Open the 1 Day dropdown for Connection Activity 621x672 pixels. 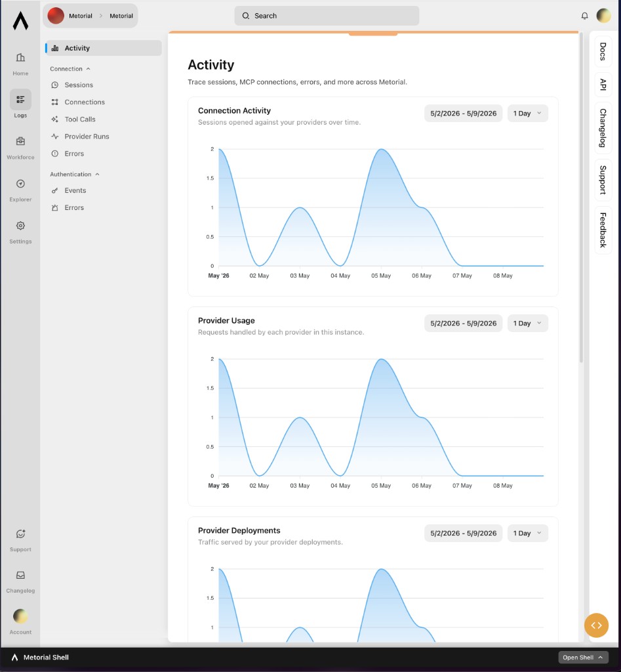(527, 113)
